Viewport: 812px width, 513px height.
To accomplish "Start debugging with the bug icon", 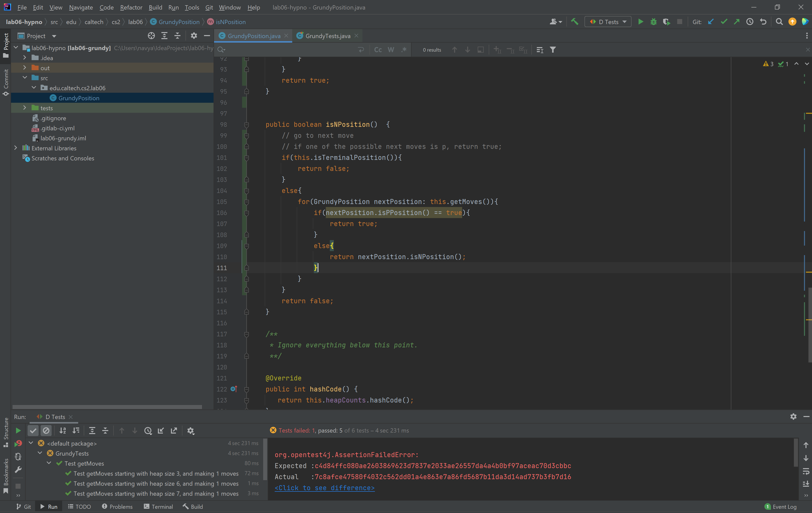I will (653, 22).
